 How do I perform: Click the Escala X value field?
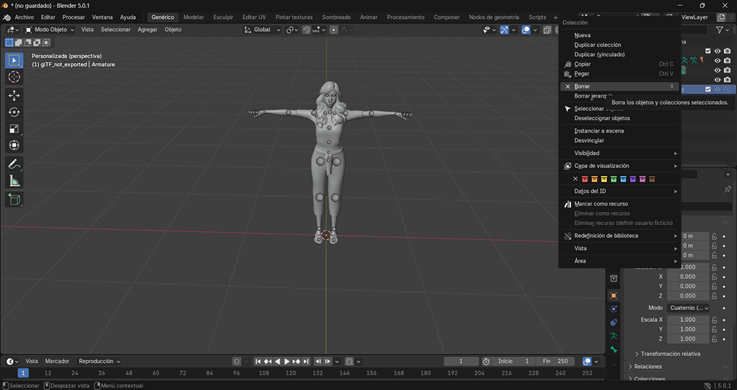688,320
